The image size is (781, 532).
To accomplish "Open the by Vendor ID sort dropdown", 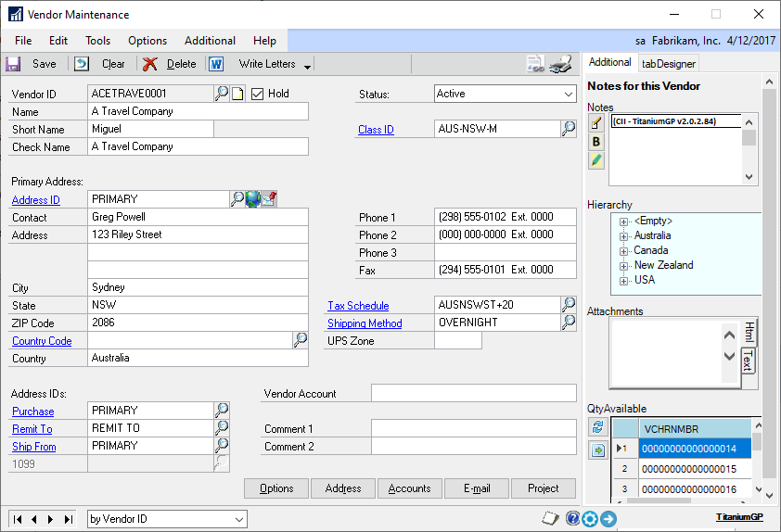I will click(239, 520).
